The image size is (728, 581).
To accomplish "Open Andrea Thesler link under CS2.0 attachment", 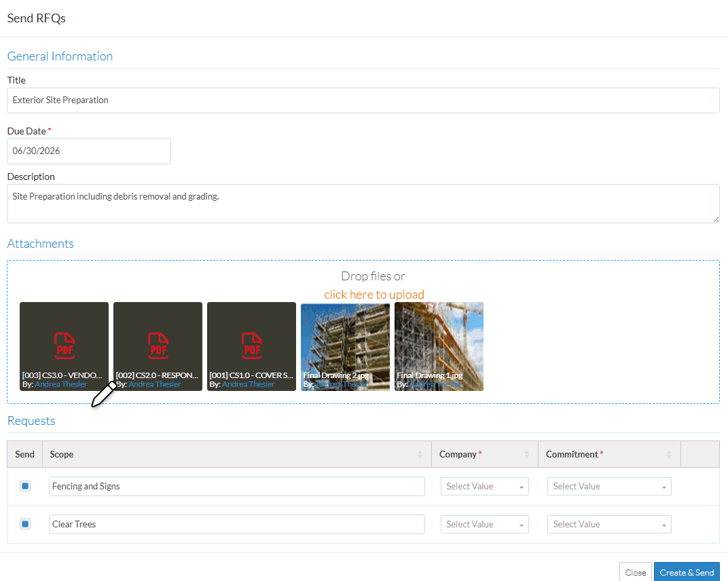I will tap(155, 384).
